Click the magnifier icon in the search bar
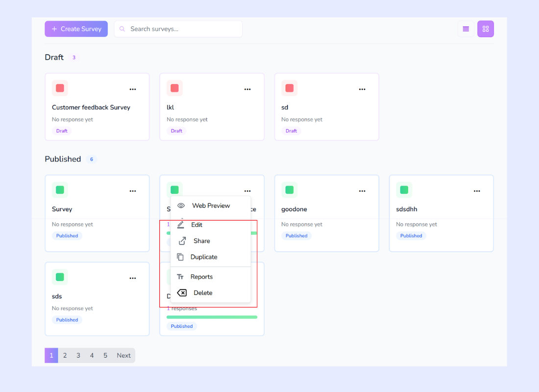The height and width of the screenshot is (392, 539). click(122, 29)
